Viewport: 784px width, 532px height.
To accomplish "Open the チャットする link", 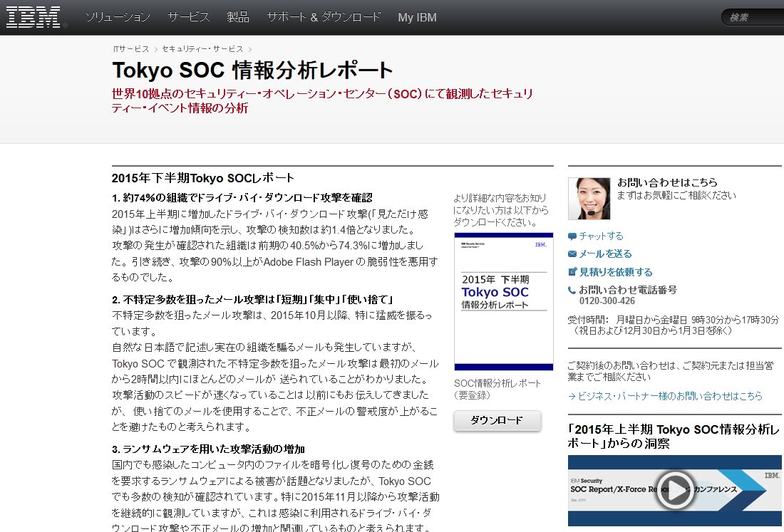I will pyautogui.click(x=601, y=236).
